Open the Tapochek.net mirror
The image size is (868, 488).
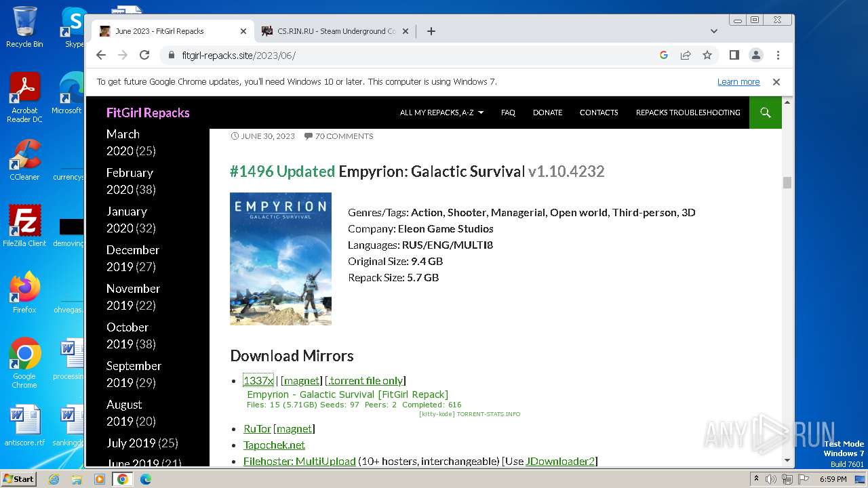point(274,445)
